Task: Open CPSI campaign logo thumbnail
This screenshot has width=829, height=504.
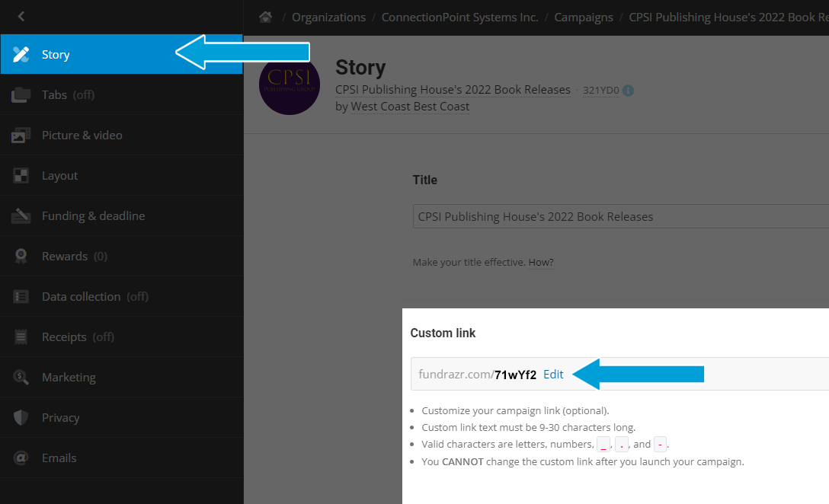Action: tap(290, 85)
